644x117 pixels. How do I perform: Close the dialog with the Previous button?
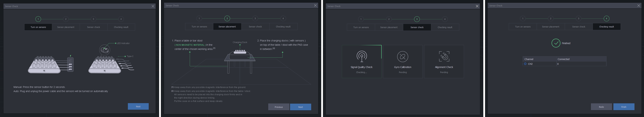(315, 6)
